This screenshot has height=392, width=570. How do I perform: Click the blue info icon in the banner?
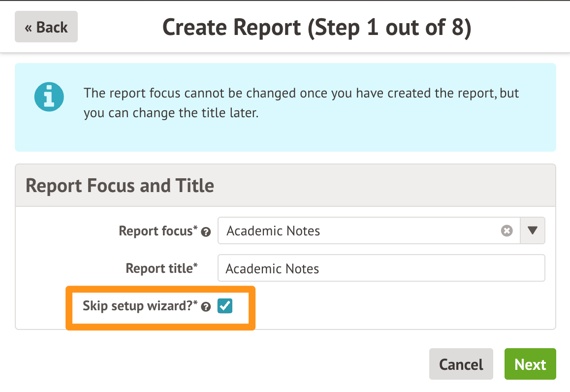(x=49, y=97)
